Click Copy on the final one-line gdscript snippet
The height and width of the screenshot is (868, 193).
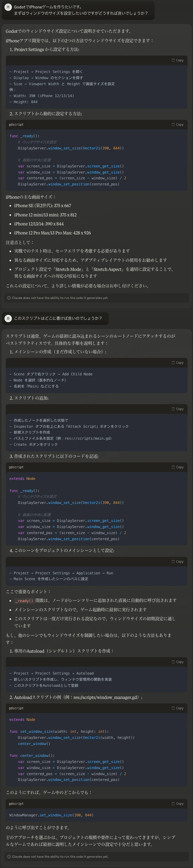[178, 803]
